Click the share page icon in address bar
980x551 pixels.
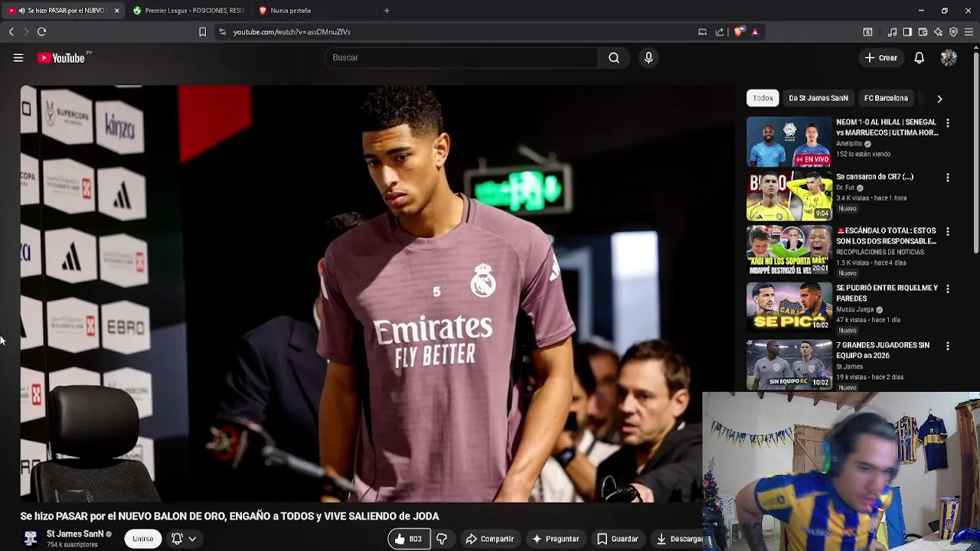[x=720, y=31]
